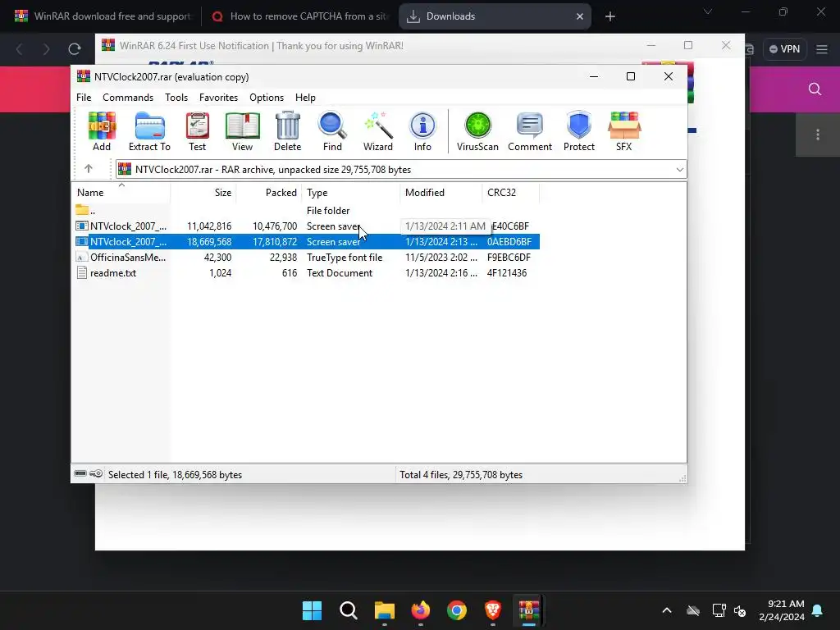Image resolution: width=840 pixels, height=630 pixels.
Task: Open the Tools menu
Action: [x=176, y=98]
